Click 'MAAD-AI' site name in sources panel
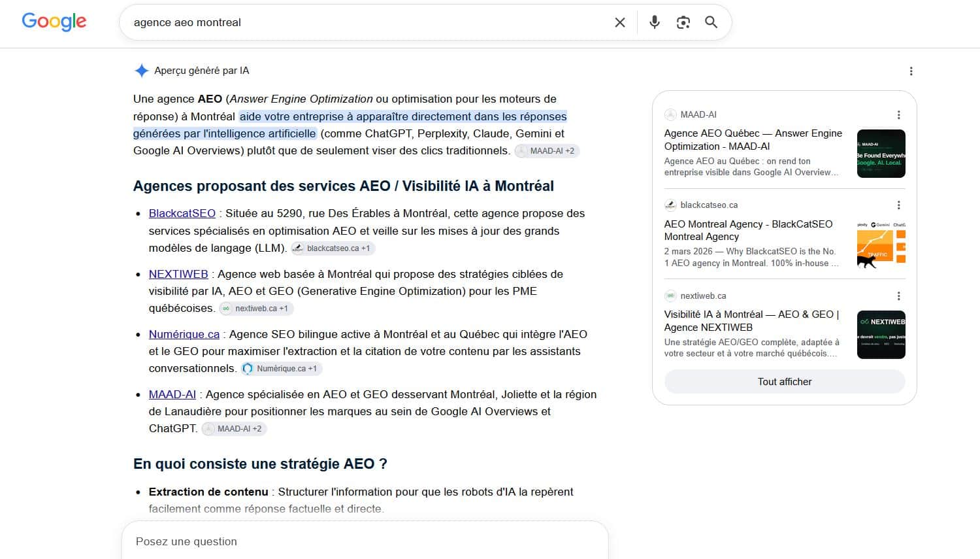The height and width of the screenshot is (559, 980). pos(698,114)
